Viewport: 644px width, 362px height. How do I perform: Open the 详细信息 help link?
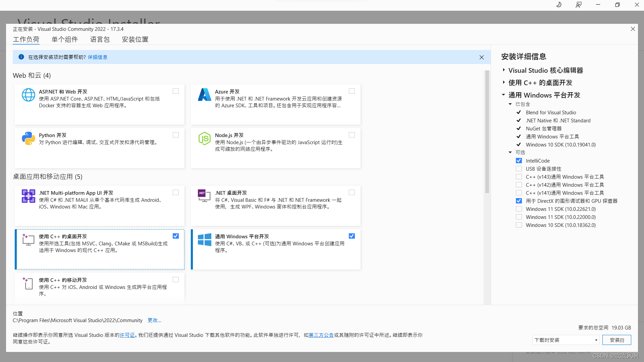click(x=98, y=57)
